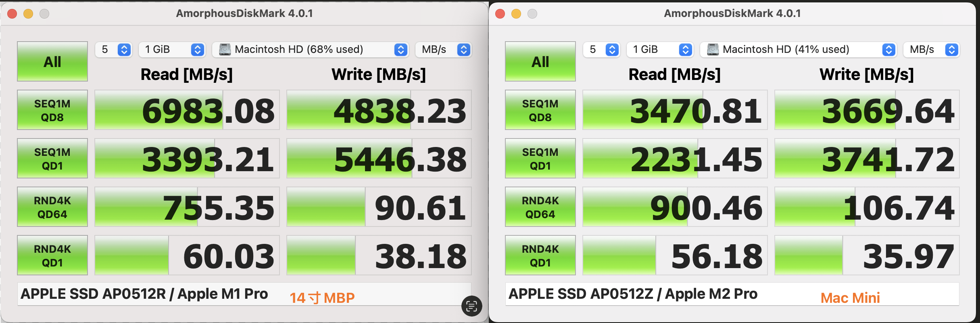Run the SEQ1M QD8 test in the M1 Pro window
980x323 pixels.
[x=52, y=110]
